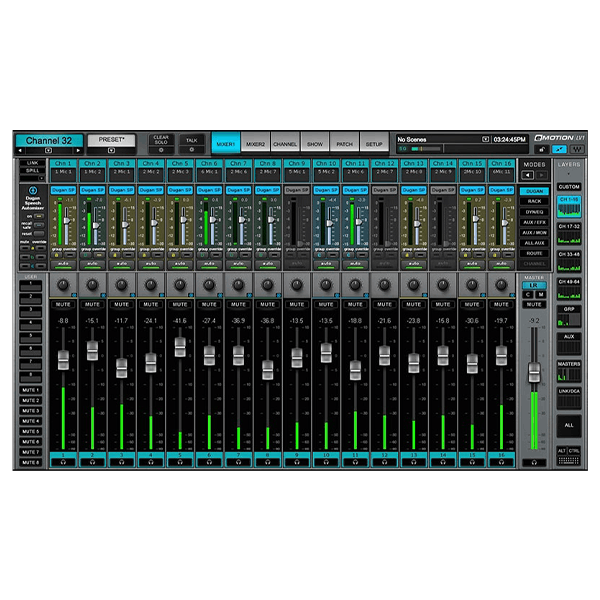The image size is (600, 600).
Task: Click the previous modes arrow button
Action: click(x=528, y=175)
